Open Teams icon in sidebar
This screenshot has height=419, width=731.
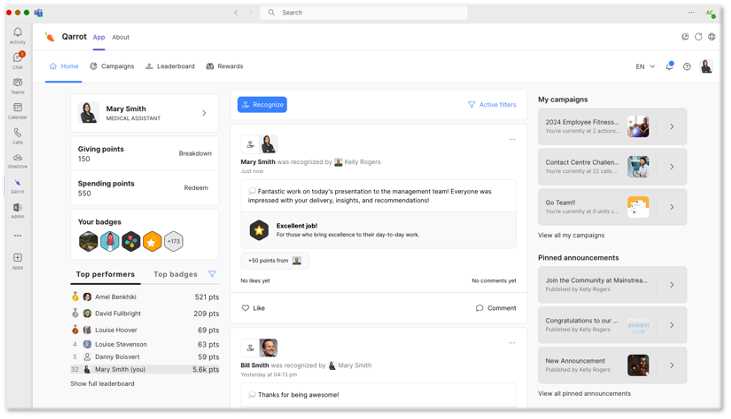[18, 85]
